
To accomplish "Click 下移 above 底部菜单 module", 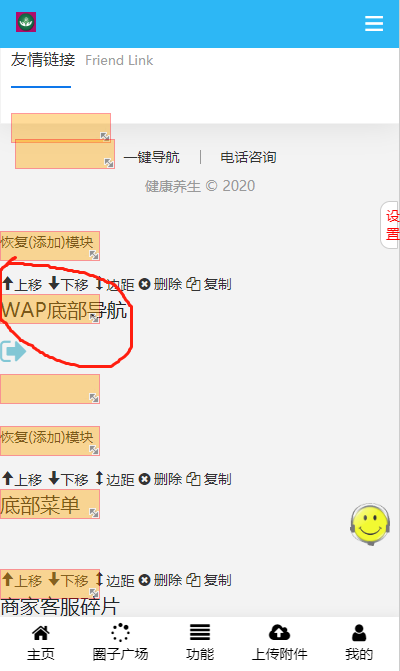I will click(x=68, y=479).
